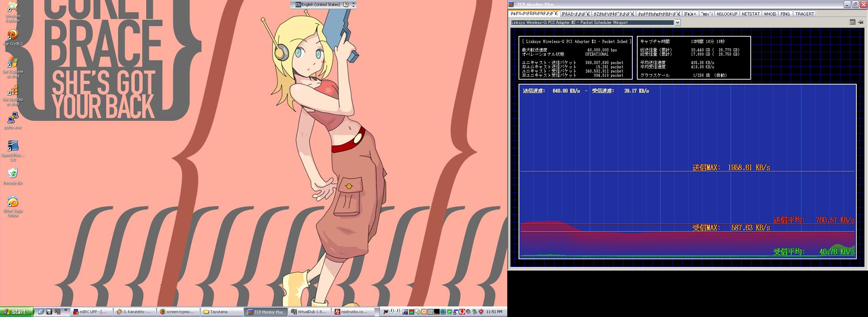The height and width of the screenshot is (317, 868).
Task: Click the orange XAMPP tray icon
Action: 424,312
